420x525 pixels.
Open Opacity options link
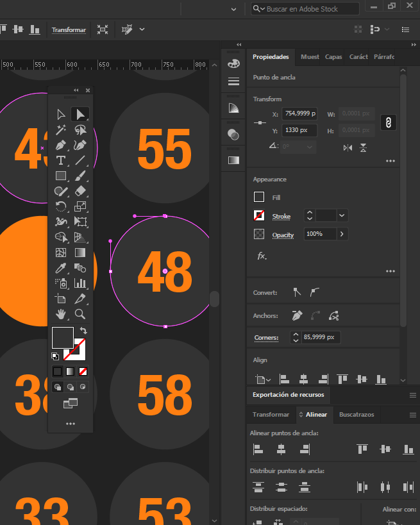(x=283, y=235)
